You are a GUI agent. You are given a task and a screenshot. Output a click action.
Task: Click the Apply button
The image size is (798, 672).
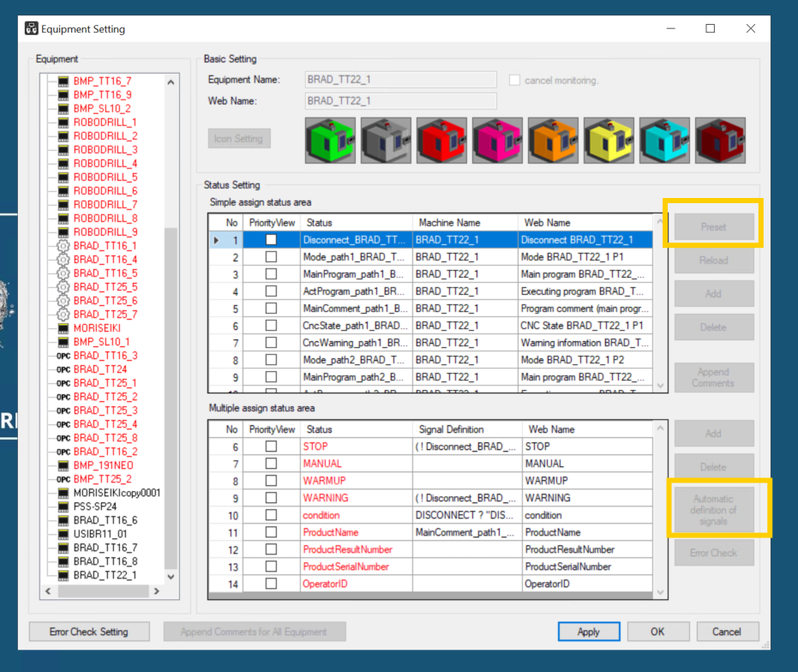(589, 632)
